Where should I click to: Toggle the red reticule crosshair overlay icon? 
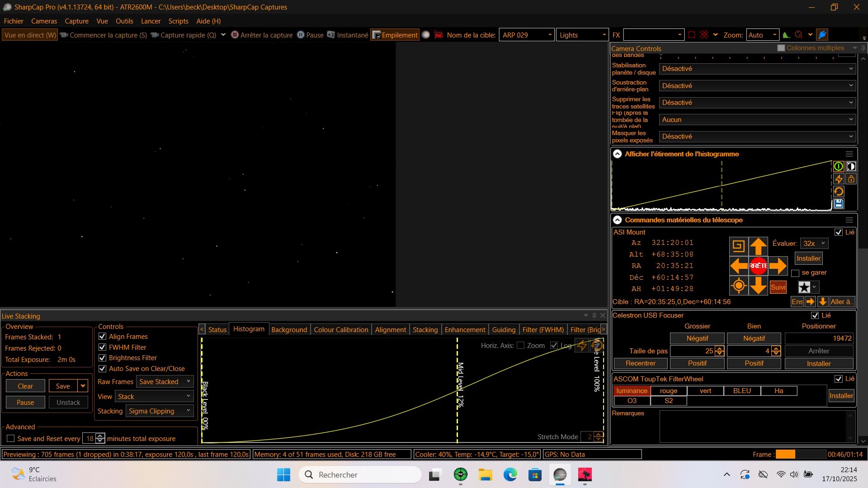click(704, 35)
